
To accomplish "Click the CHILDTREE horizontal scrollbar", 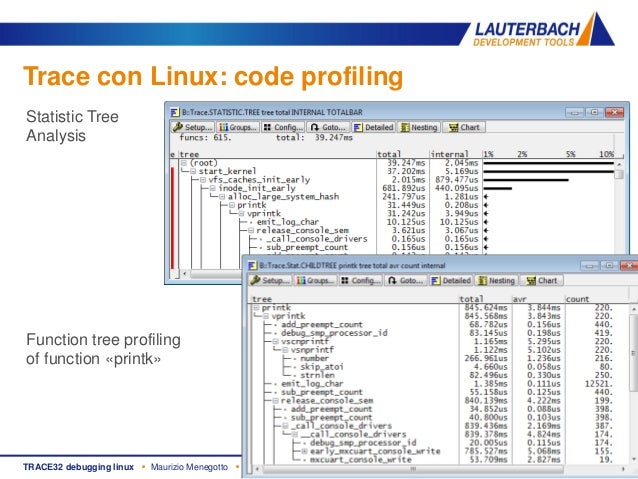I will click(439, 469).
